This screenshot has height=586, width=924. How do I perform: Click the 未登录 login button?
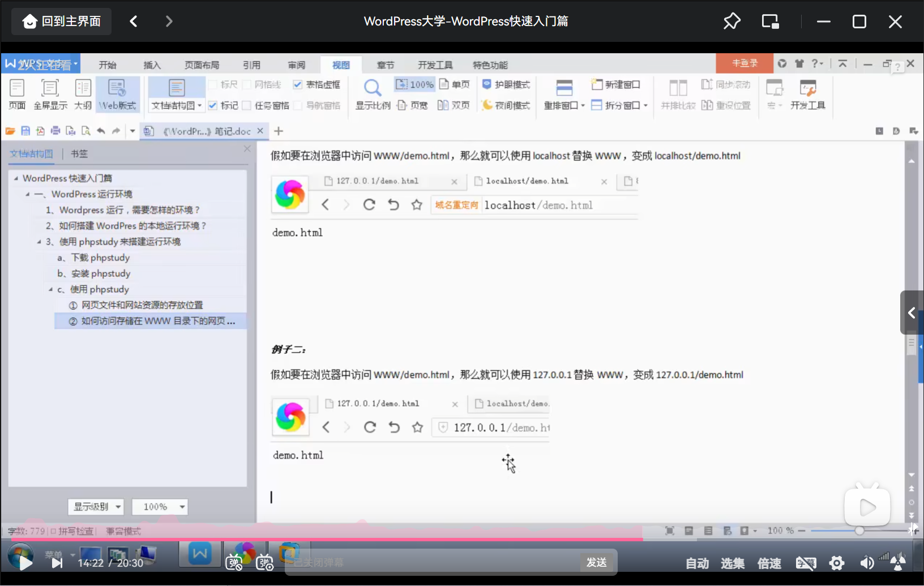(x=745, y=63)
